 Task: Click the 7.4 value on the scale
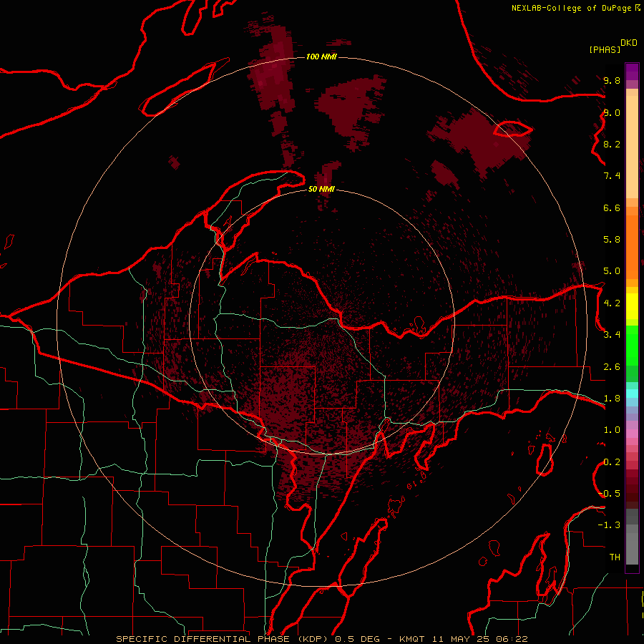pyautogui.click(x=612, y=176)
